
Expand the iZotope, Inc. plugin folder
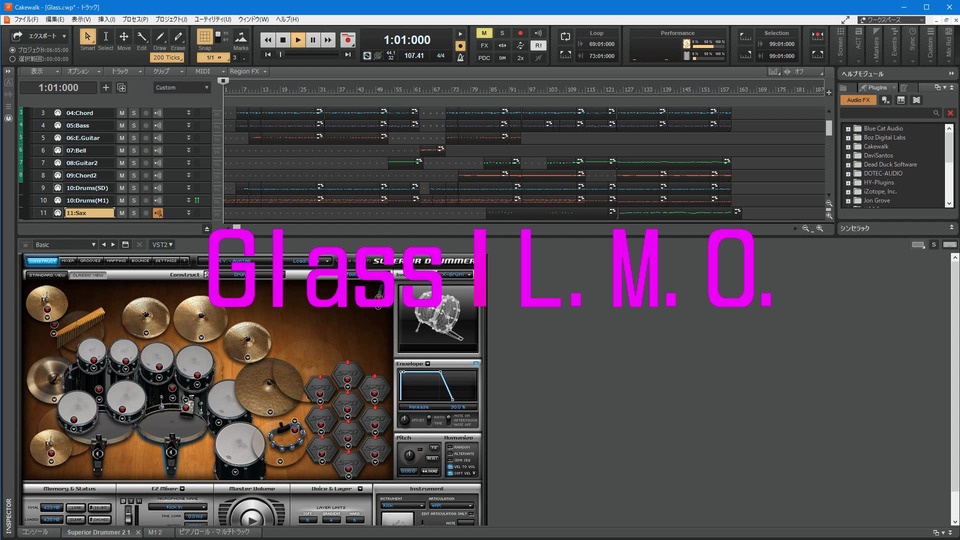tap(848, 192)
